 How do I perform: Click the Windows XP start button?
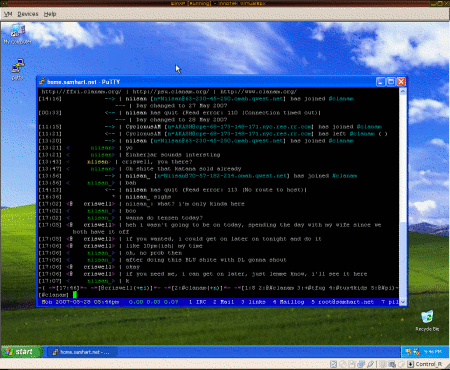click(22, 352)
